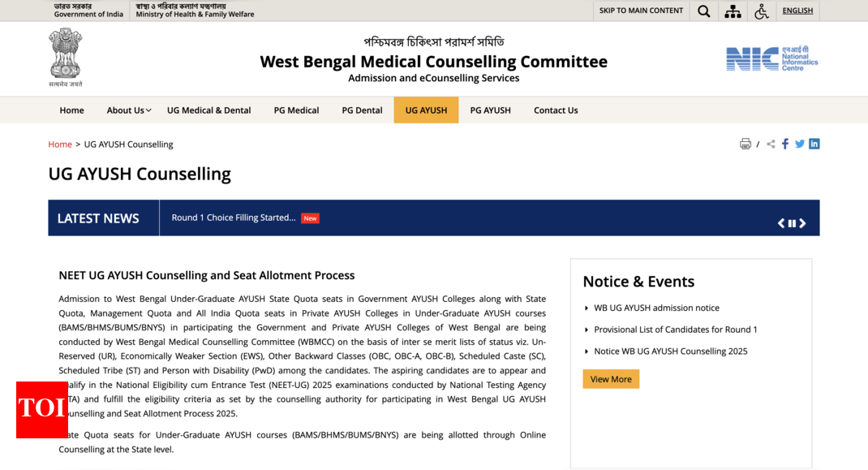This screenshot has width=868, height=470.
Task: Select the UG AYUSH tab
Action: [426, 110]
